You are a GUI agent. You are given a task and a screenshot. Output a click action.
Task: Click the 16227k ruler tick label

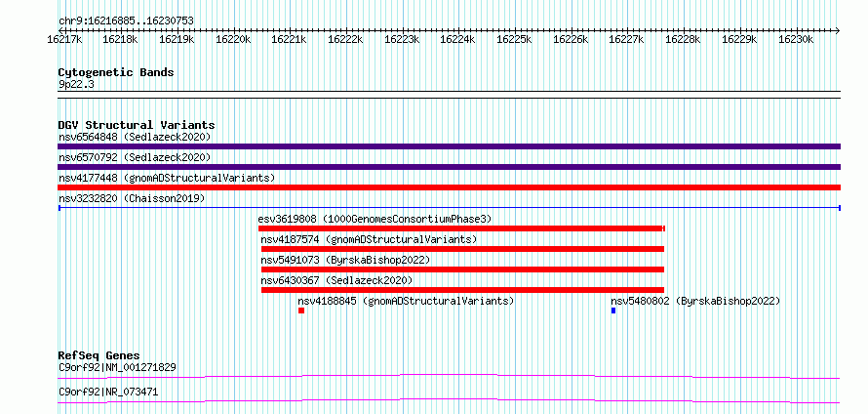click(x=627, y=40)
